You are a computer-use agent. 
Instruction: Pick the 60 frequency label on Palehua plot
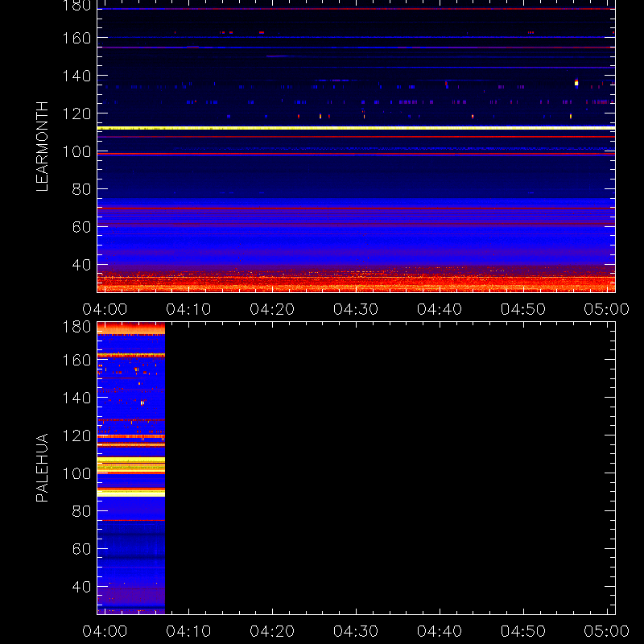point(81,549)
